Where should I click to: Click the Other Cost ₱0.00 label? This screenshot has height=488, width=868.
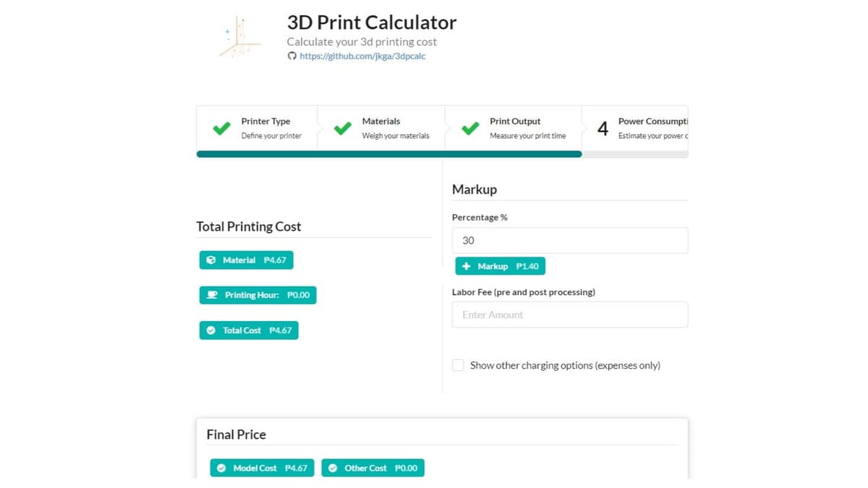pyautogui.click(x=373, y=468)
